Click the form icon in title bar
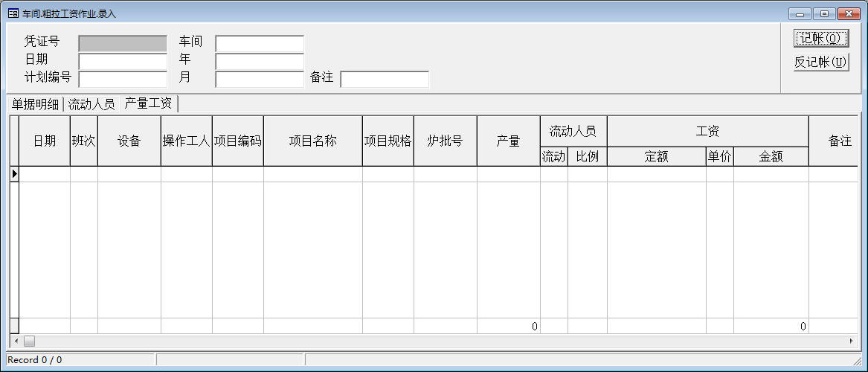The image size is (868, 372). pos(13,13)
